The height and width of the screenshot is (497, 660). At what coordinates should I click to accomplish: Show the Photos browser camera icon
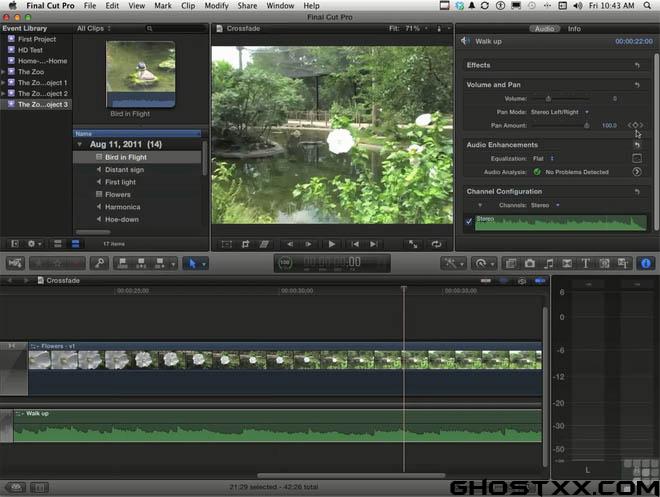pos(530,263)
